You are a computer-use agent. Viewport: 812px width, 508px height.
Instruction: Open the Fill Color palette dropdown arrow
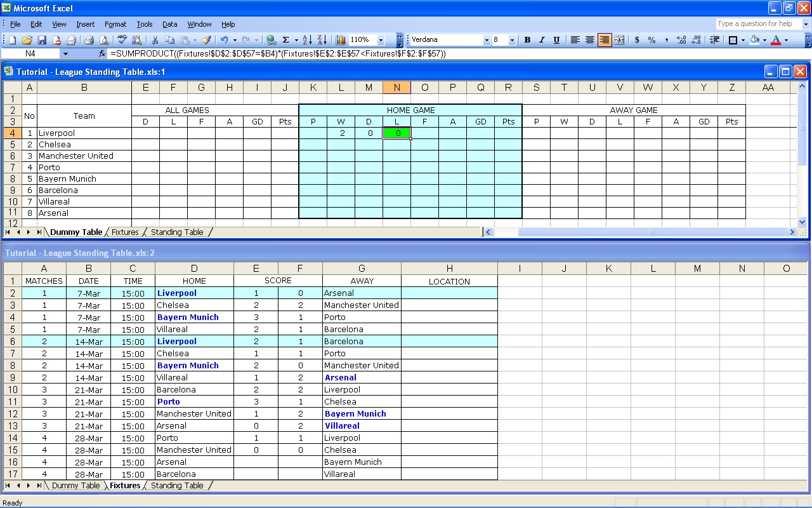tap(764, 40)
